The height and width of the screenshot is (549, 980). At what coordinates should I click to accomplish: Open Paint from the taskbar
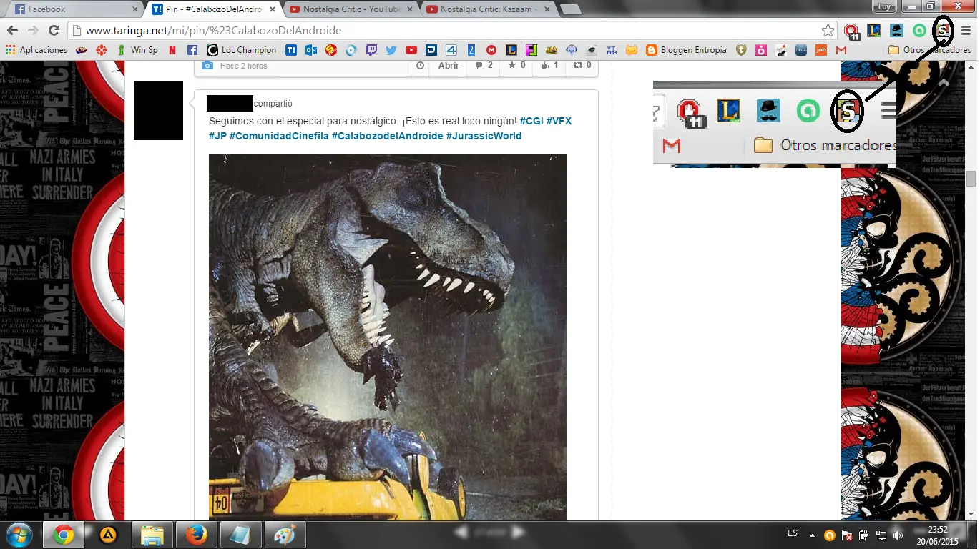(285, 535)
